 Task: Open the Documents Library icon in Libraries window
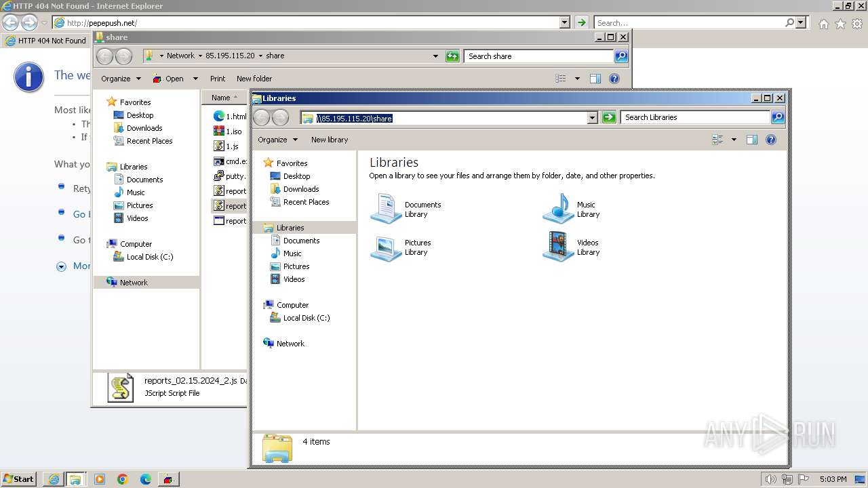click(386, 209)
